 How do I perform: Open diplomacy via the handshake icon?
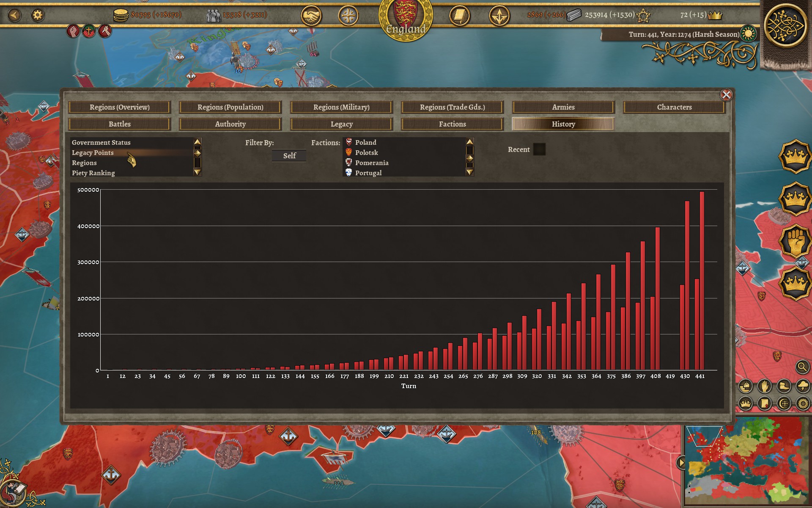[311, 17]
